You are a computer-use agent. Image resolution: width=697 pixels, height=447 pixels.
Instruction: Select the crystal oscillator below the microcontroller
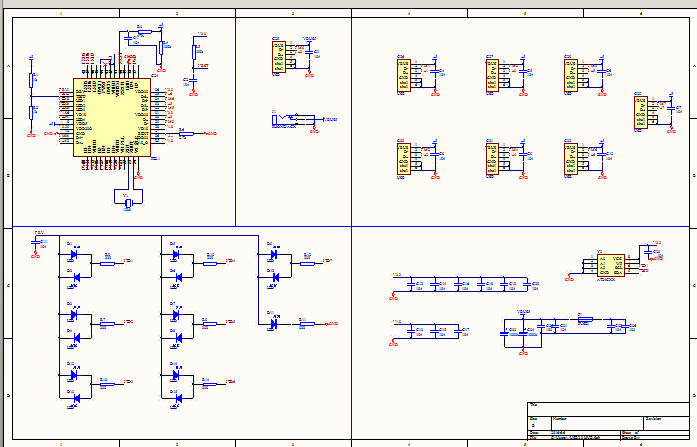(128, 203)
